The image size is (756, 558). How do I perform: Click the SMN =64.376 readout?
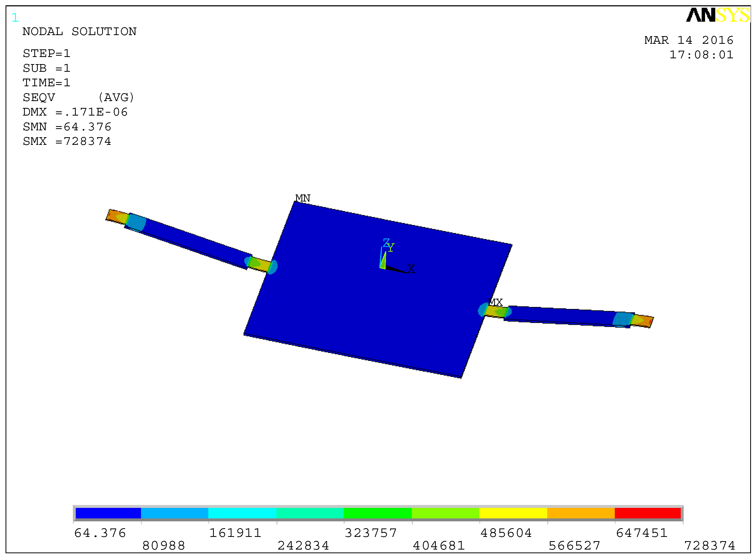pos(67,127)
